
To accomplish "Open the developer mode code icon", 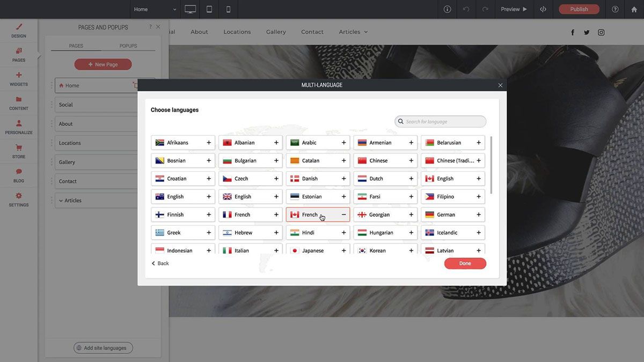I will (x=543, y=9).
